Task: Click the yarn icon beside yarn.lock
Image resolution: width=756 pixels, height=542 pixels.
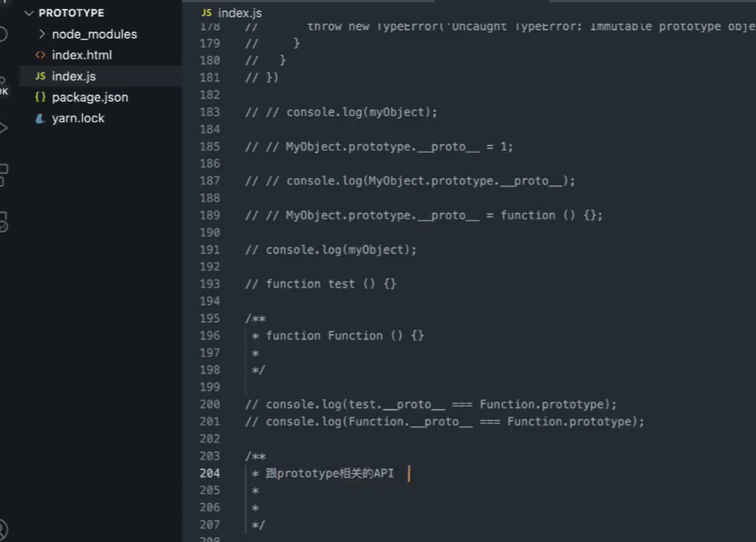Action: [40, 118]
